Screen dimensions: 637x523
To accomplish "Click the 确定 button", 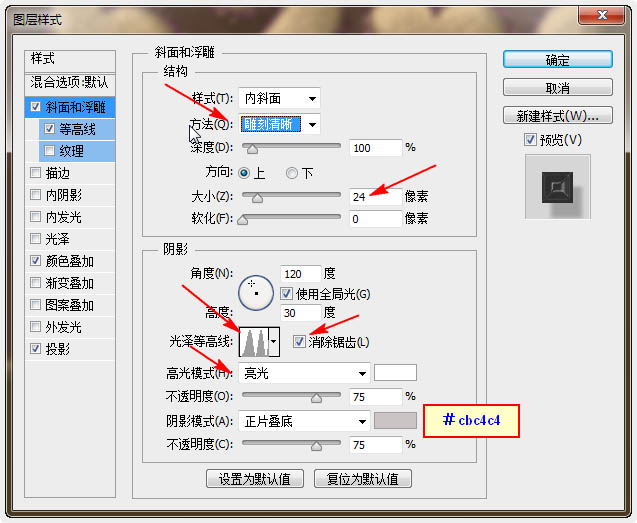I will (x=557, y=60).
